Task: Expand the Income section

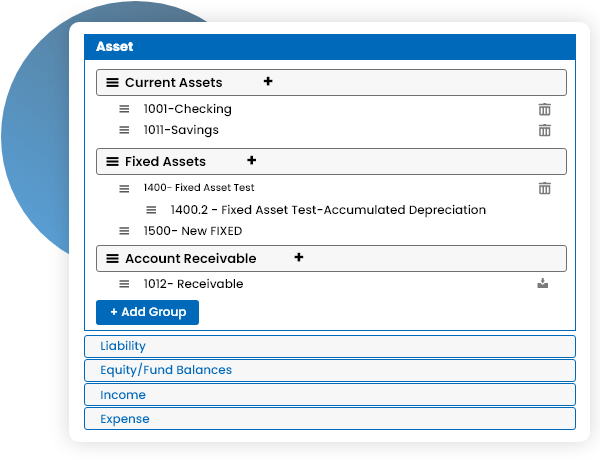Action: pyautogui.click(x=330, y=395)
